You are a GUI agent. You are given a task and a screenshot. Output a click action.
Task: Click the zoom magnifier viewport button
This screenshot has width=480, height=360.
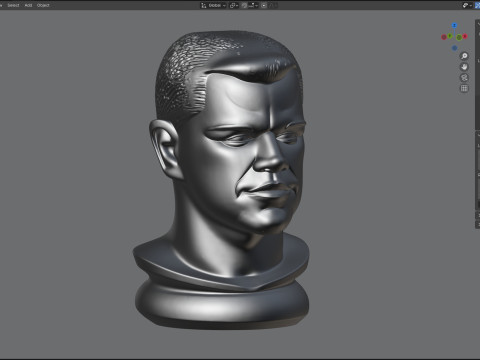464,56
